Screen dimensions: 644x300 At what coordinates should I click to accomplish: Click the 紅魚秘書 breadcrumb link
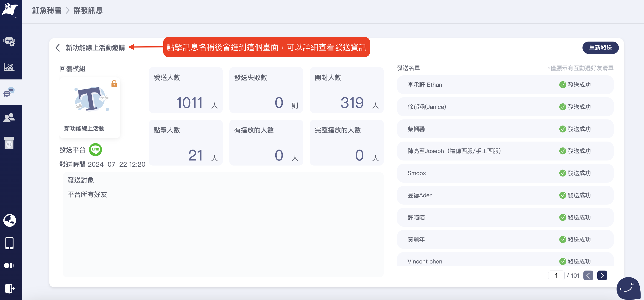(x=47, y=11)
